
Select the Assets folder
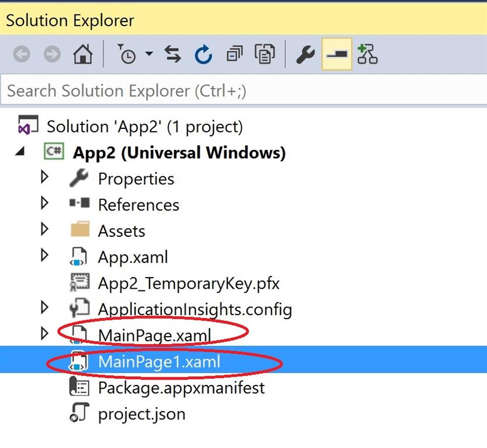point(121,231)
